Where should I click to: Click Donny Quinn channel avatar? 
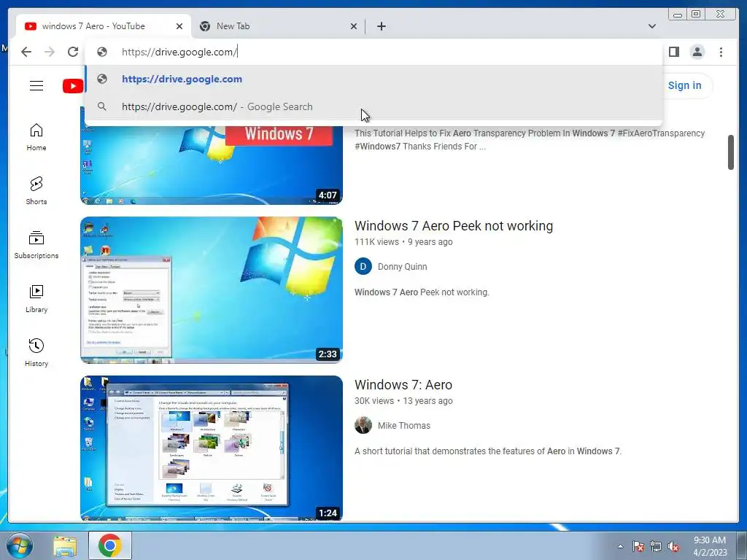363,267
